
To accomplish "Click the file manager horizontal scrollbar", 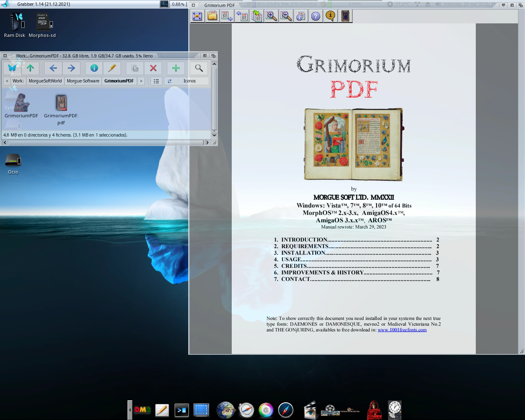I will point(107,142).
